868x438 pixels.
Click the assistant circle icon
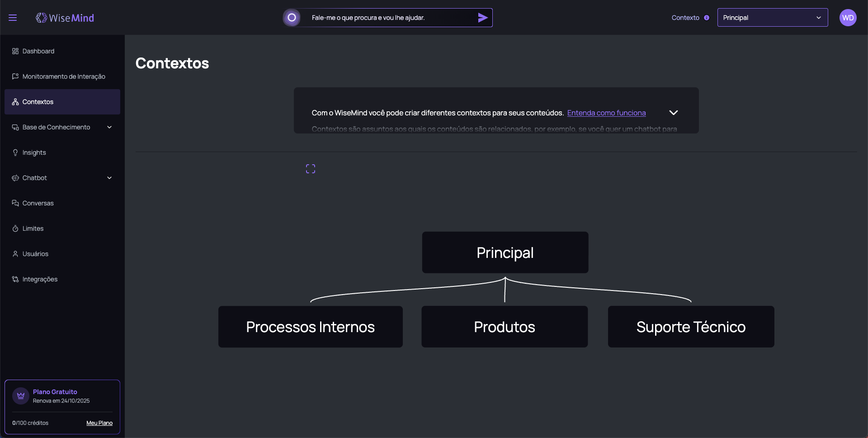(x=292, y=18)
